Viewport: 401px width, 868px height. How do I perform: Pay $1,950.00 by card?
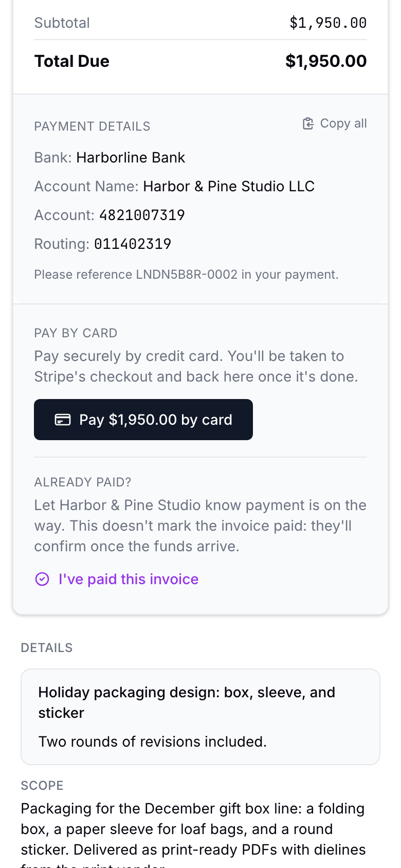[x=143, y=420]
